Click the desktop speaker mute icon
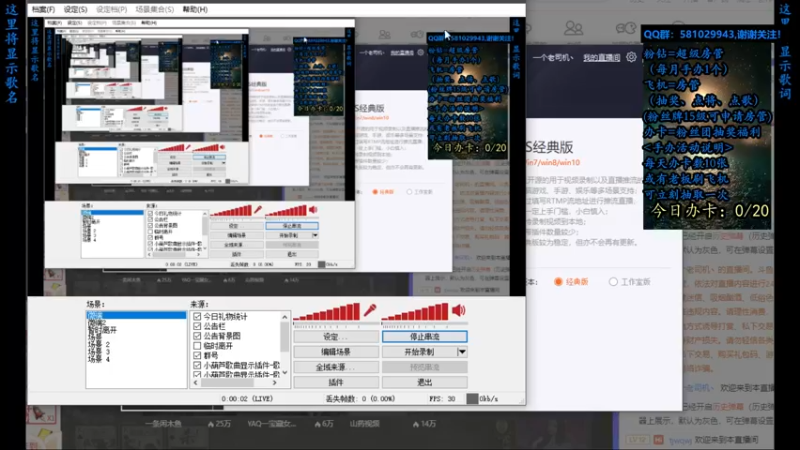This screenshot has height=450, width=800. click(x=458, y=310)
